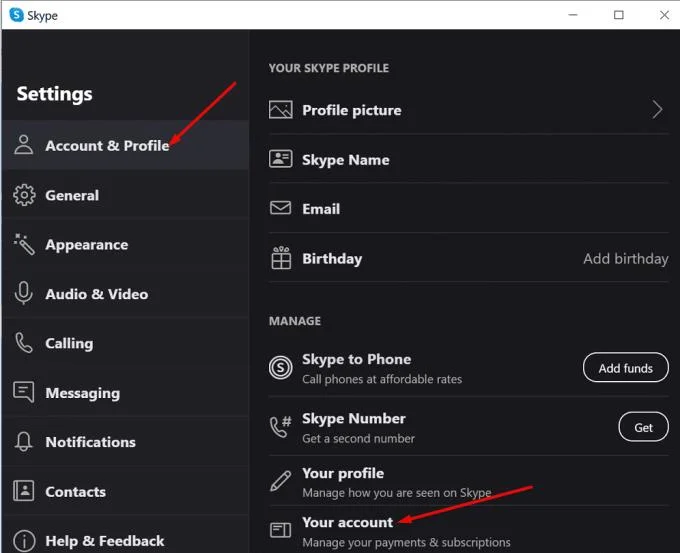
Task: Open the Account & Profile settings section
Action: (x=125, y=145)
